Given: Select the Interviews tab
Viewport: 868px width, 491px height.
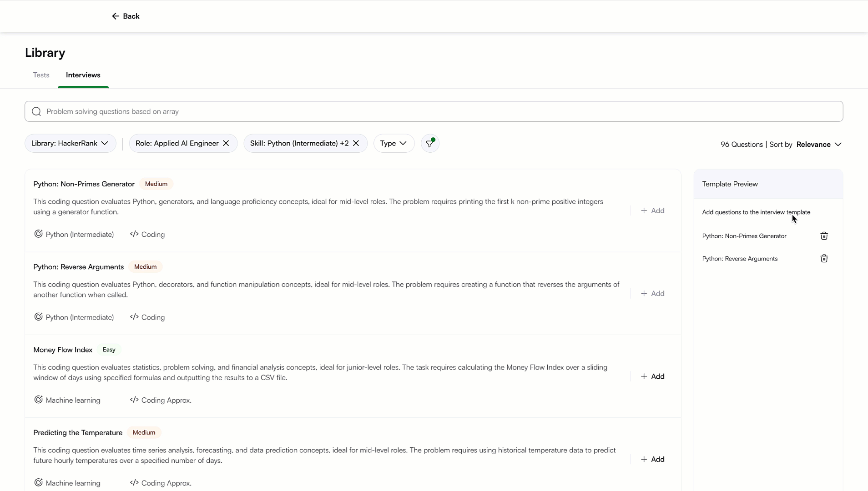Looking at the screenshot, I should pos(83,75).
